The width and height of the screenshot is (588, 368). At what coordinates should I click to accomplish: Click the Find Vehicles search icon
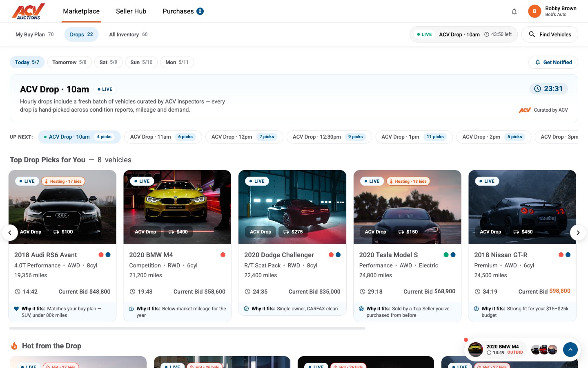(532, 34)
